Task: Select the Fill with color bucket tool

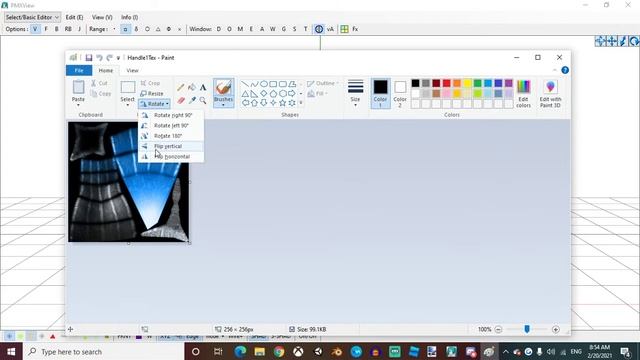Action: pos(192,87)
